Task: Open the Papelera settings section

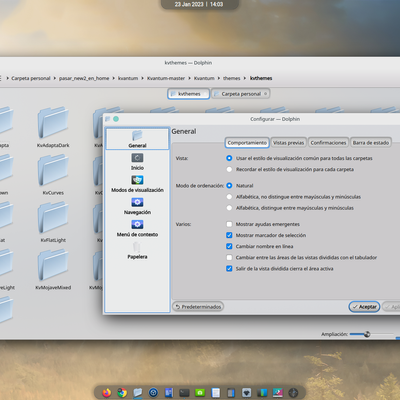Action: click(137, 251)
